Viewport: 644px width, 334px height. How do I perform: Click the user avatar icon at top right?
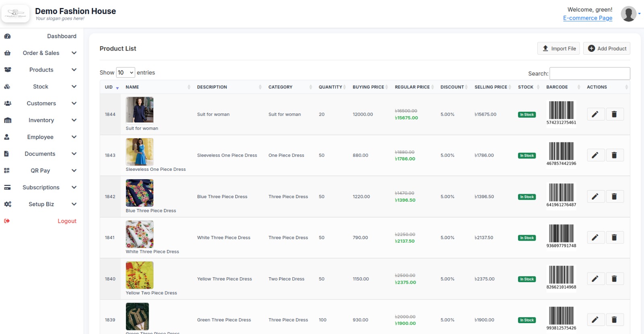pos(628,14)
